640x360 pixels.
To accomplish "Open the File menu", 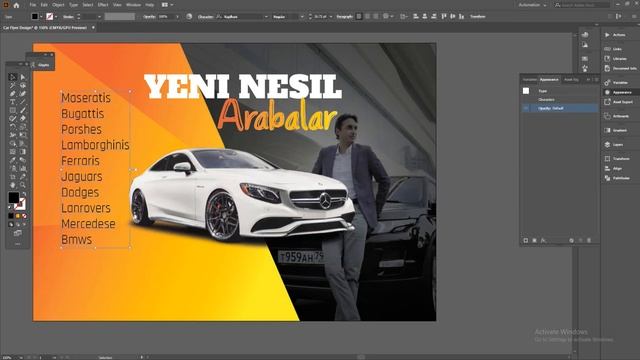I will 33,5.
